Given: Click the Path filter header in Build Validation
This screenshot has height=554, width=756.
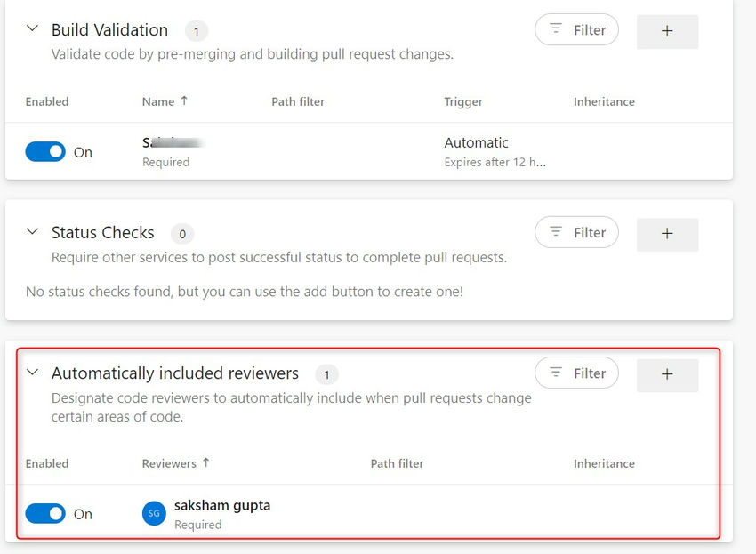Looking at the screenshot, I should click(298, 102).
